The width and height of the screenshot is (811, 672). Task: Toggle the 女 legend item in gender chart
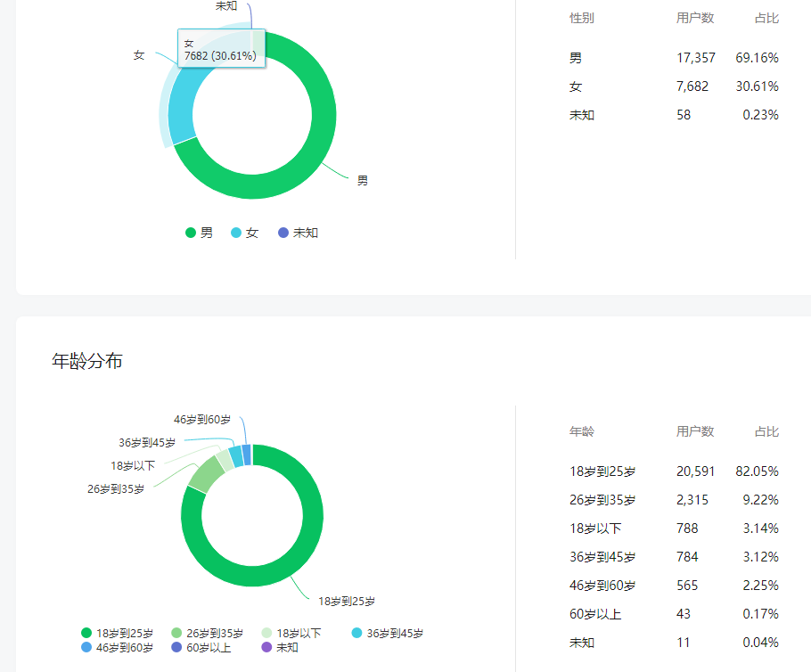(x=245, y=233)
